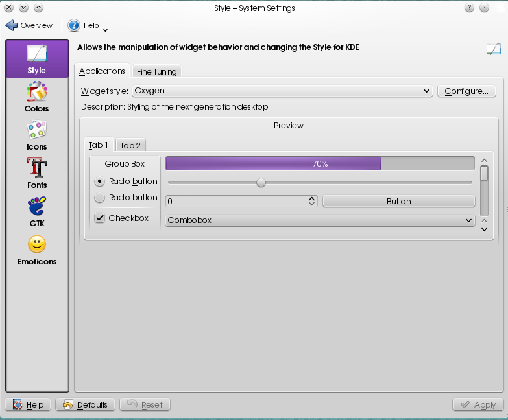Open the Fonts settings module

pos(37,174)
